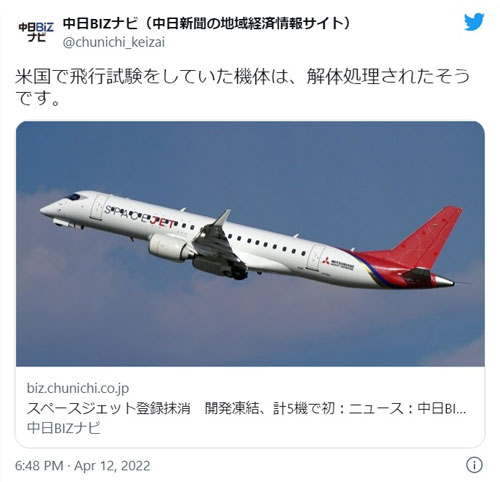
Task: Open the tweet info circle icon
Action: [x=474, y=465]
